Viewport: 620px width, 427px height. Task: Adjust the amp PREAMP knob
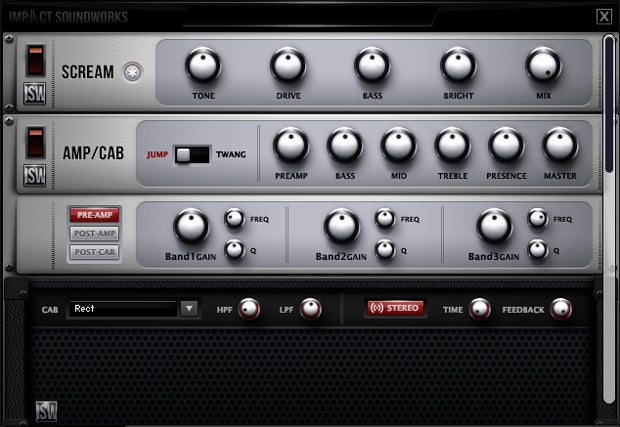pos(291,145)
